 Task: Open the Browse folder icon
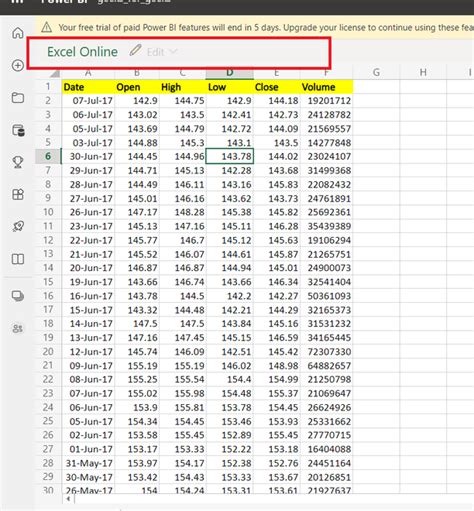coord(18,98)
